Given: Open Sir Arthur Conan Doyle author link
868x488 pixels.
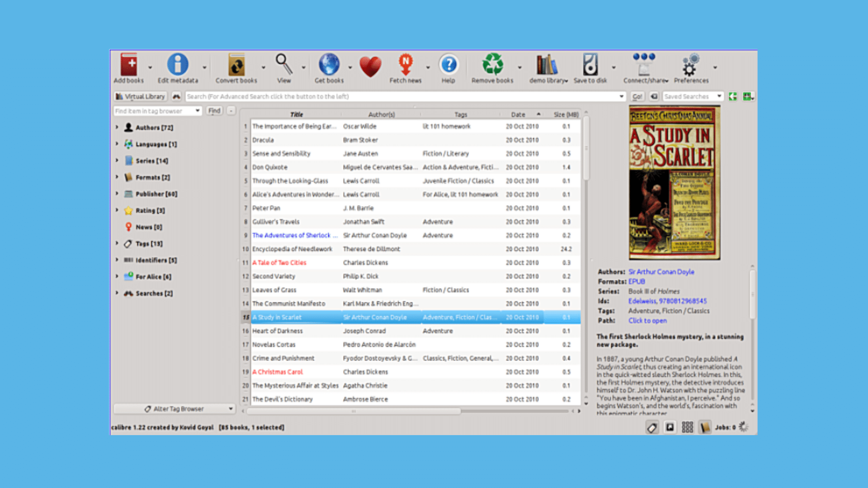Looking at the screenshot, I should (661, 272).
